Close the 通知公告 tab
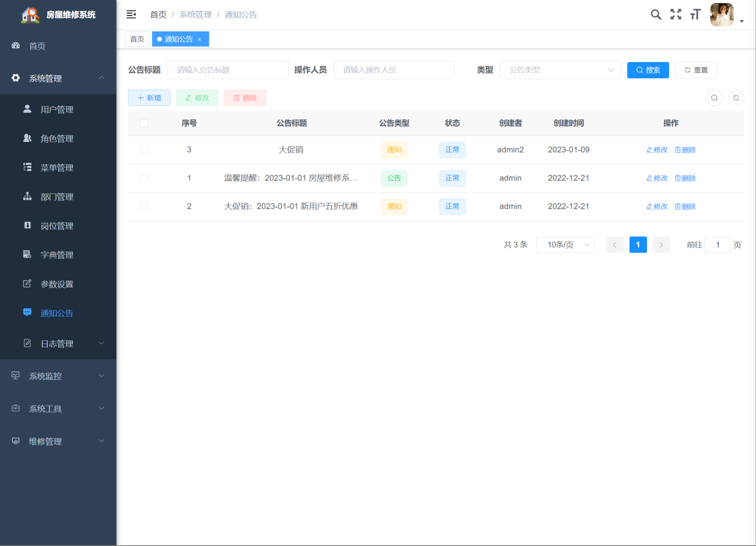Image resolution: width=756 pixels, height=546 pixels. 200,40
